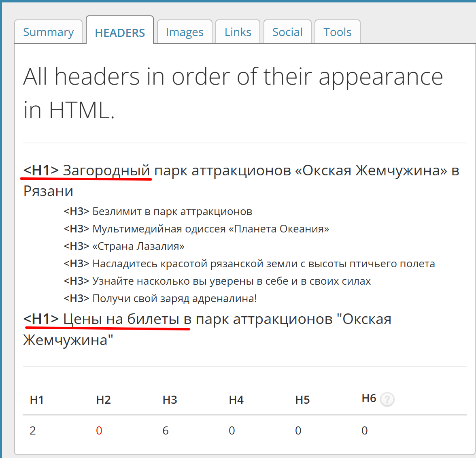Click the H3 count value 6
Screen dimensions: 476x458
pos(166,431)
